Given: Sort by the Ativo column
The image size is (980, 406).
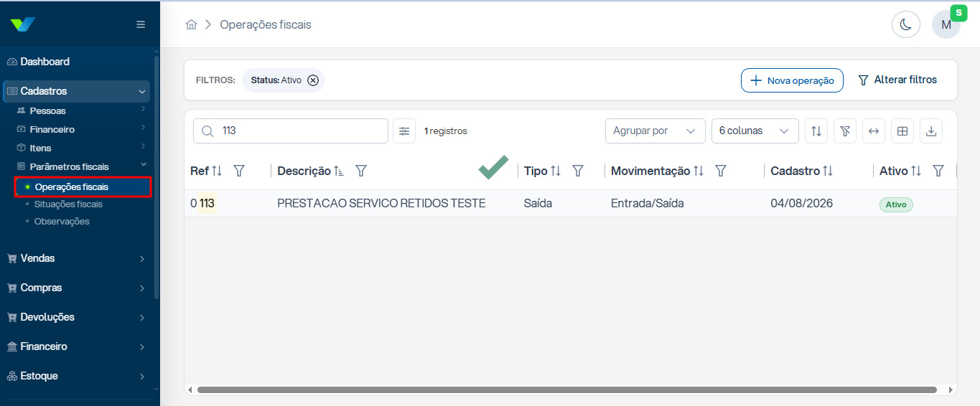Looking at the screenshot, I should click(x=916, y=171).
